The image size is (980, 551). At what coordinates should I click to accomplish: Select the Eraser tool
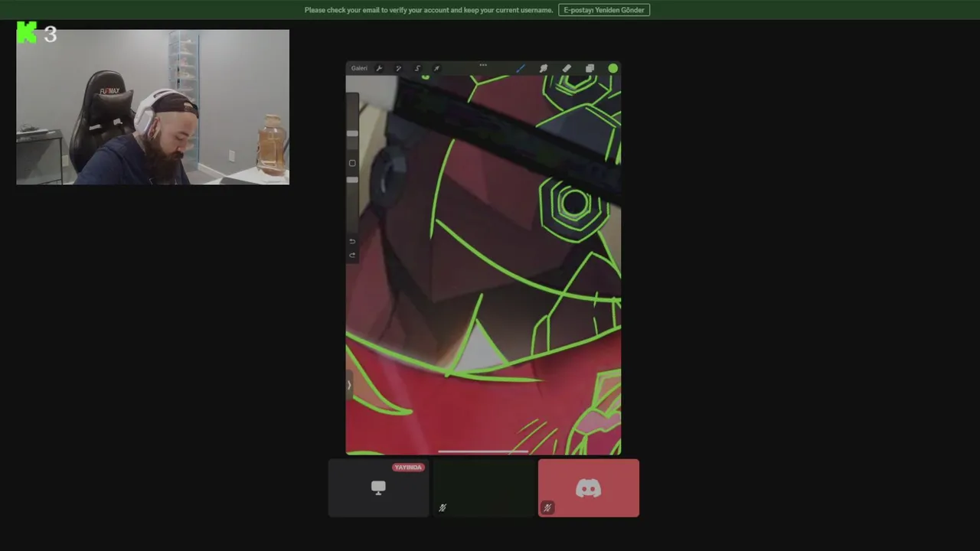click(567, 68)
